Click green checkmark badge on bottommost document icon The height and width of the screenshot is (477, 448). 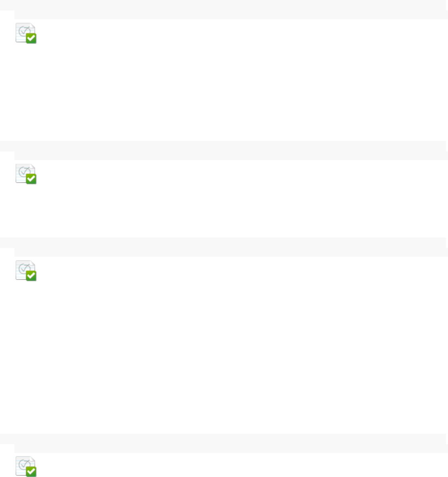31,471
